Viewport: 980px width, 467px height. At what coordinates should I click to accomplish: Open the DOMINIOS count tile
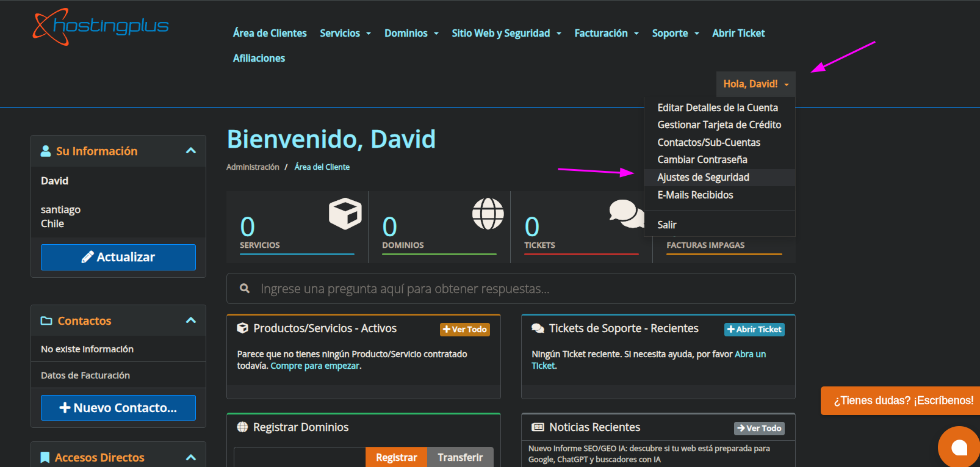click(439, 227)
